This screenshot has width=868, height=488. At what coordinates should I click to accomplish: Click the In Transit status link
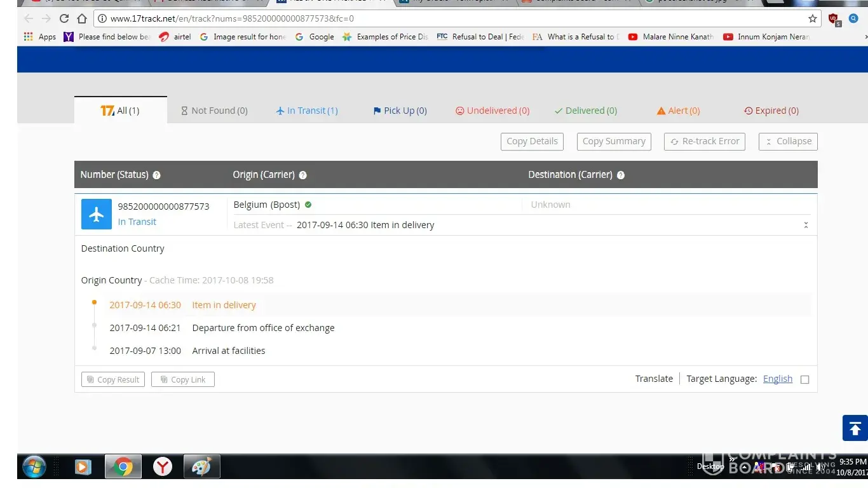[x=137, y=222]
